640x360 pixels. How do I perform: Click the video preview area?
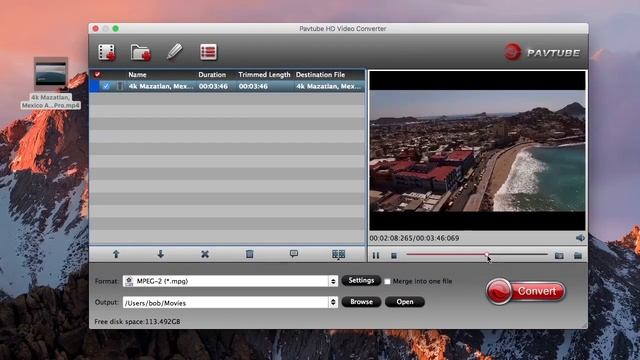[477, 151]
